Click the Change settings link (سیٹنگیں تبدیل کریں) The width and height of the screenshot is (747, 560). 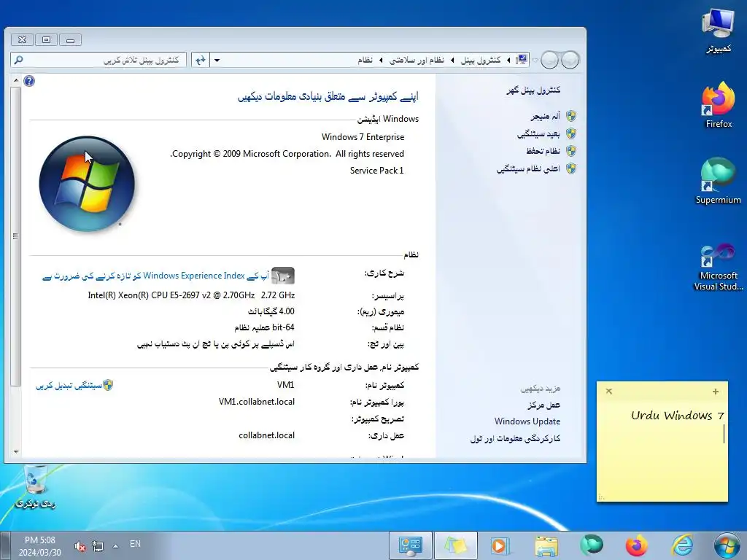[x=69, y=386]
